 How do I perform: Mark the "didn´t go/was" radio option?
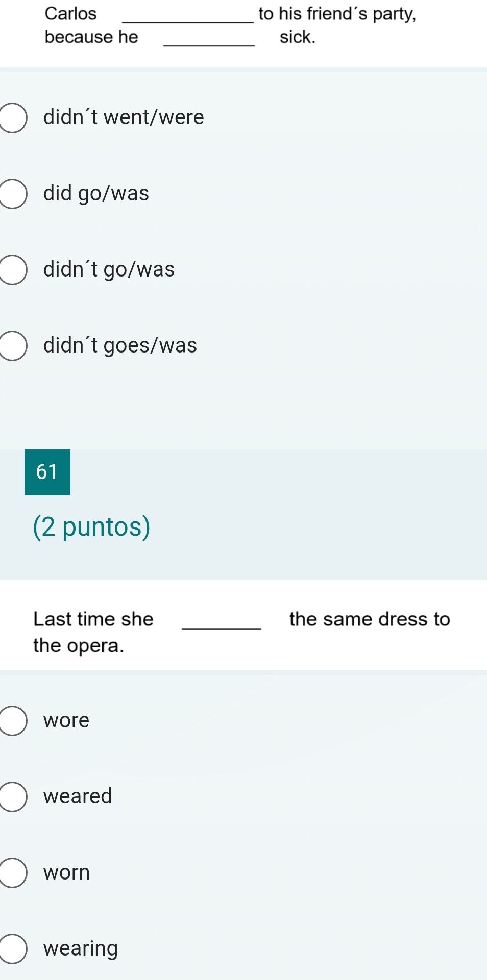[13, 270]
